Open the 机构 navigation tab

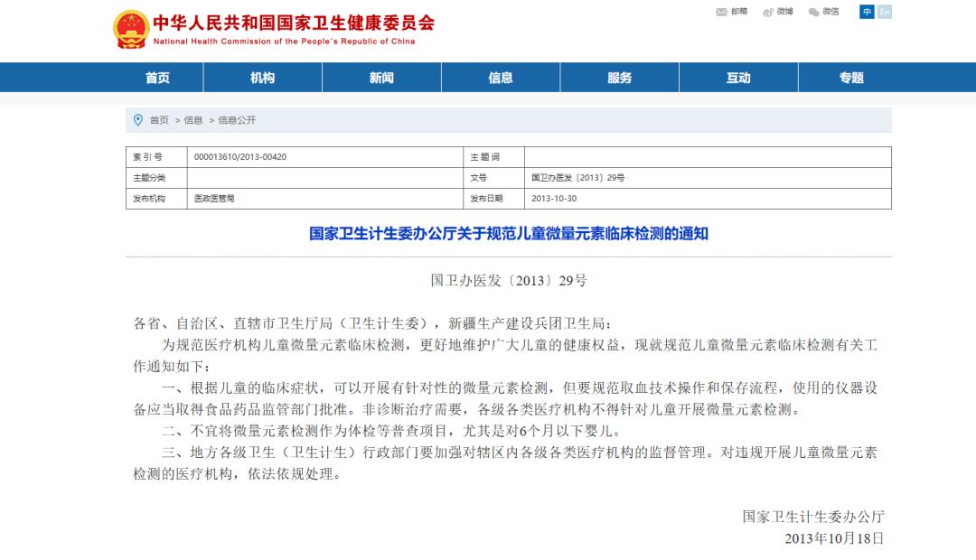(261, 78)
